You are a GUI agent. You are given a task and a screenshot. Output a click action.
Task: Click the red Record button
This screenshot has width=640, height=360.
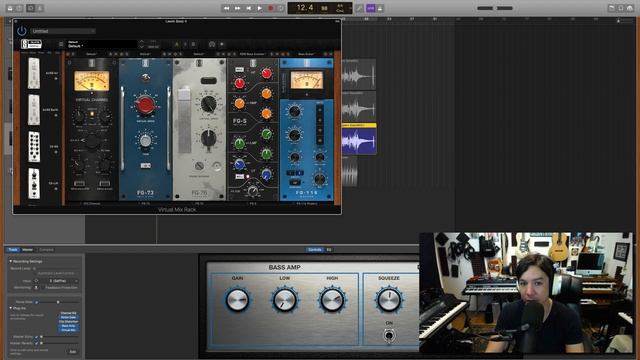270,8
